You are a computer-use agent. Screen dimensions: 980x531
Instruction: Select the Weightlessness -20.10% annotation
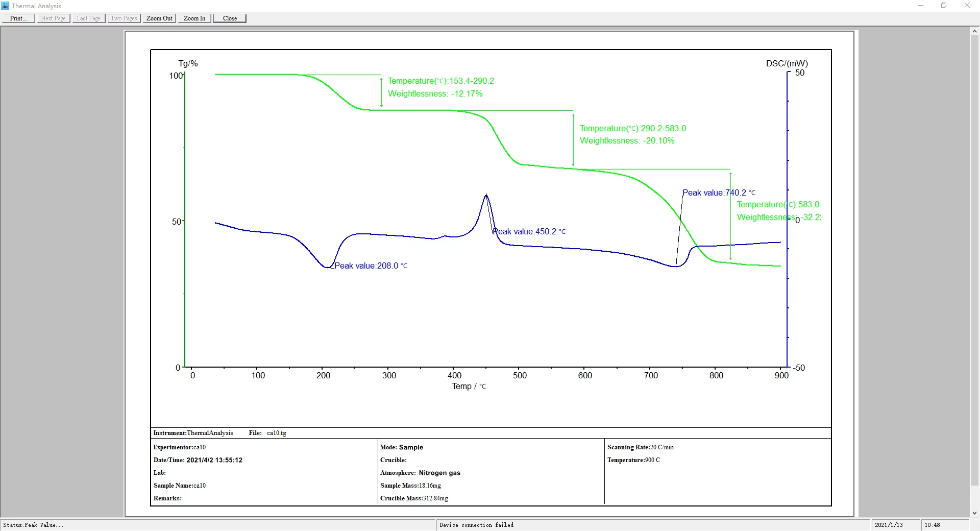627,141
